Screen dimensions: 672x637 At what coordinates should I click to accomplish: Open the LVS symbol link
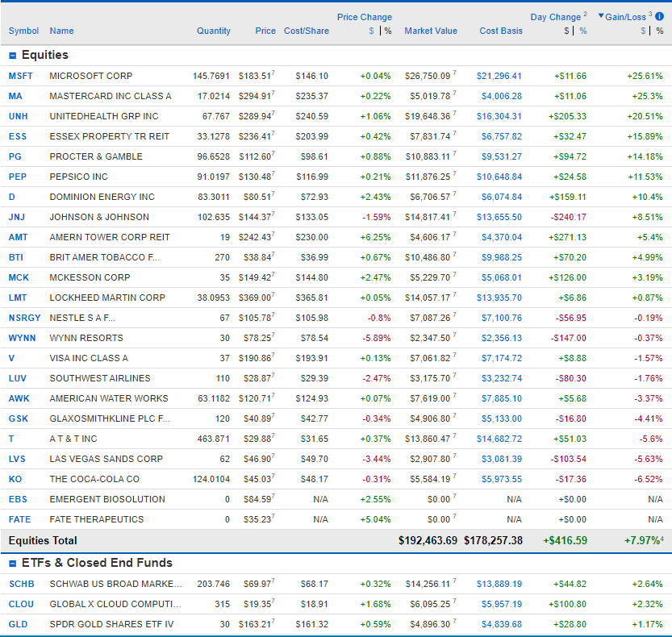pyautogui.click(x=17, y=459)
